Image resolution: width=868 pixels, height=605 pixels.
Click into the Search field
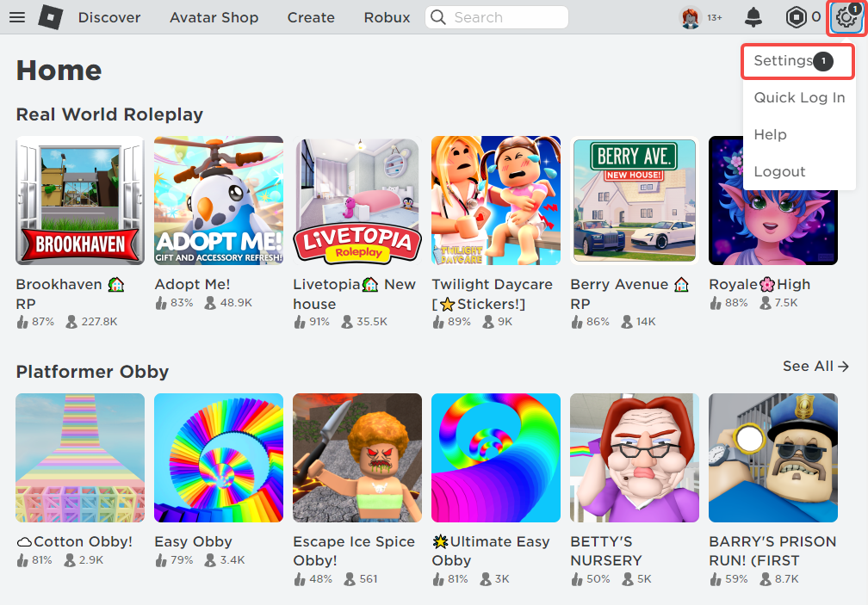(497, 17)
